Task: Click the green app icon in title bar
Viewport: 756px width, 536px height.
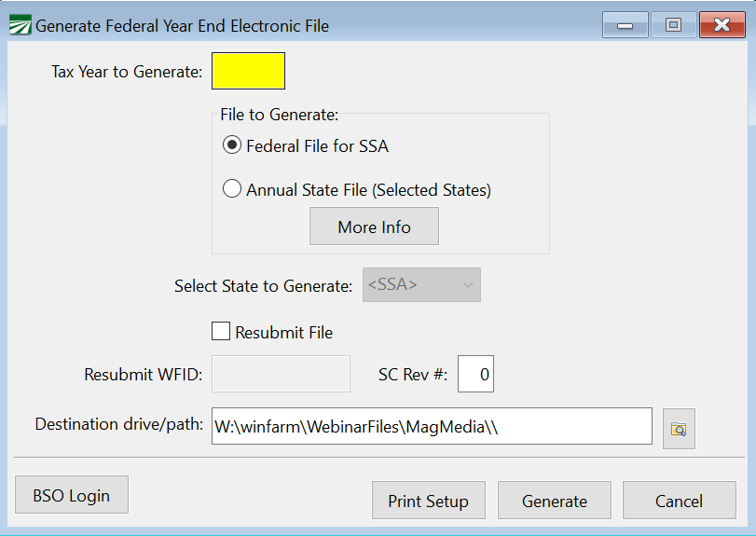Action: tap(21, 25)
